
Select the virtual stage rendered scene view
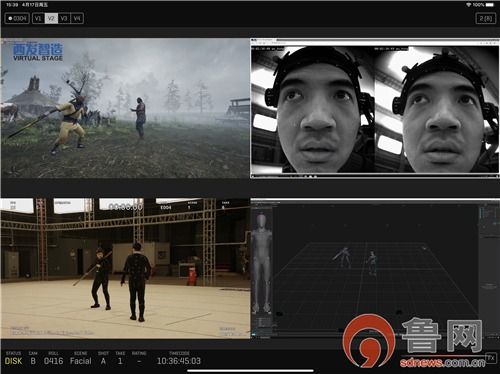125,108
